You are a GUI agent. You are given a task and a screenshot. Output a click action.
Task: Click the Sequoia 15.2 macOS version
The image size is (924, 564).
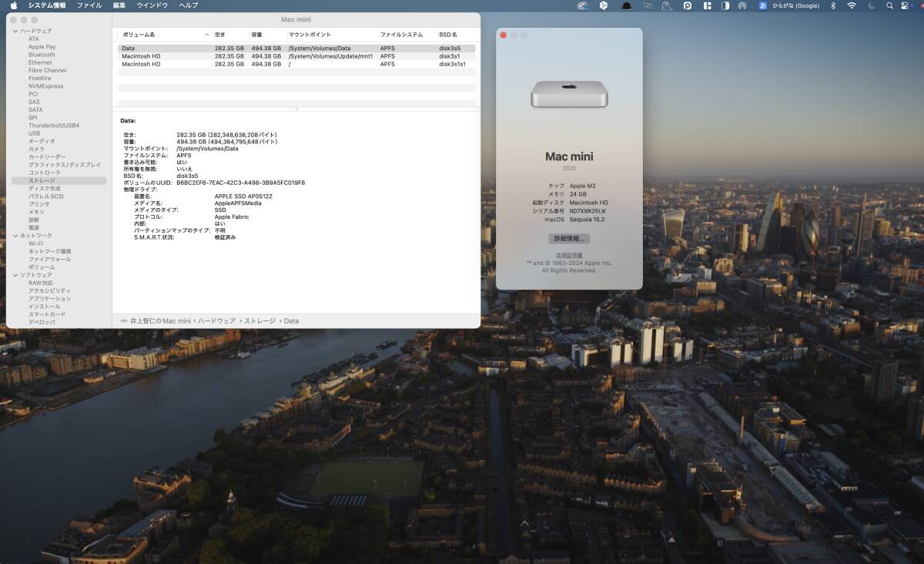587,219
